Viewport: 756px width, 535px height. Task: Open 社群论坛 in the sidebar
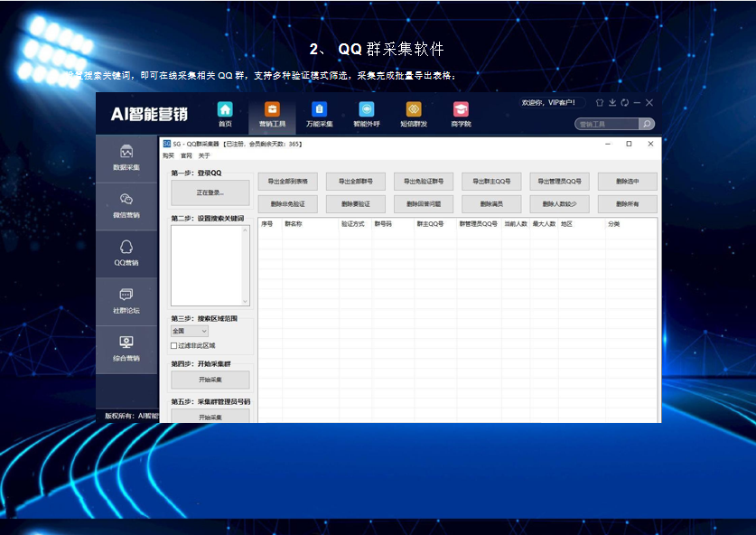pyautogui.click(x=126, y=301)
